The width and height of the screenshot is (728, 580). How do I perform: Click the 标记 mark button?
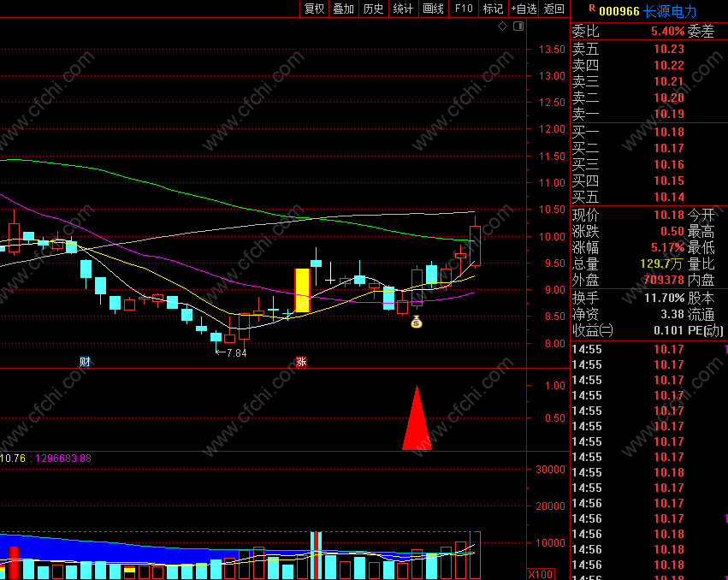pos(493,9)
